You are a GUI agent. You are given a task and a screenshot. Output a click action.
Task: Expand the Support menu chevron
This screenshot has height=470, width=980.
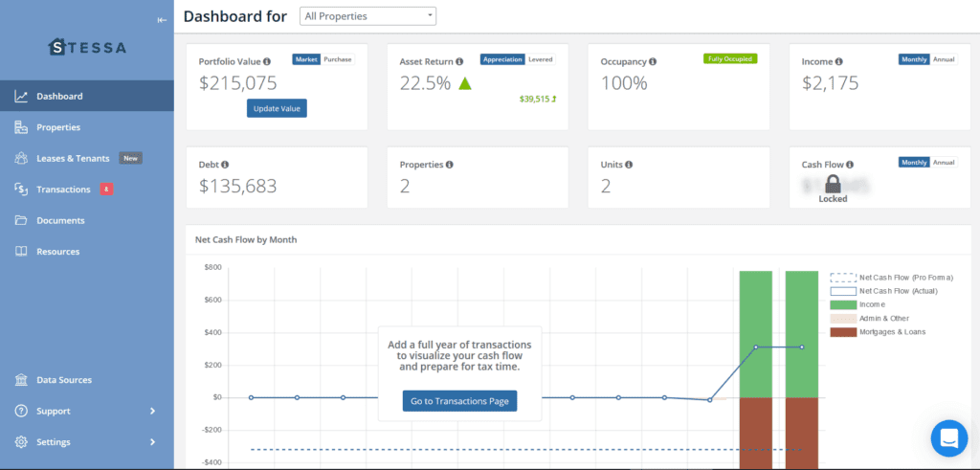(x=152, y=412)
